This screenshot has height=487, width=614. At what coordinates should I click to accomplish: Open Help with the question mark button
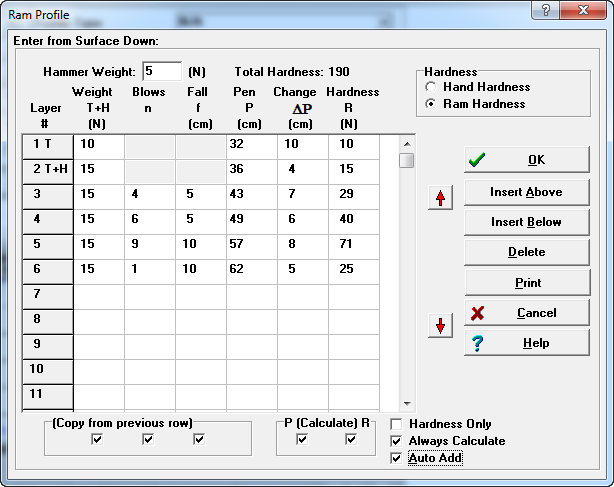pos(526,343)
